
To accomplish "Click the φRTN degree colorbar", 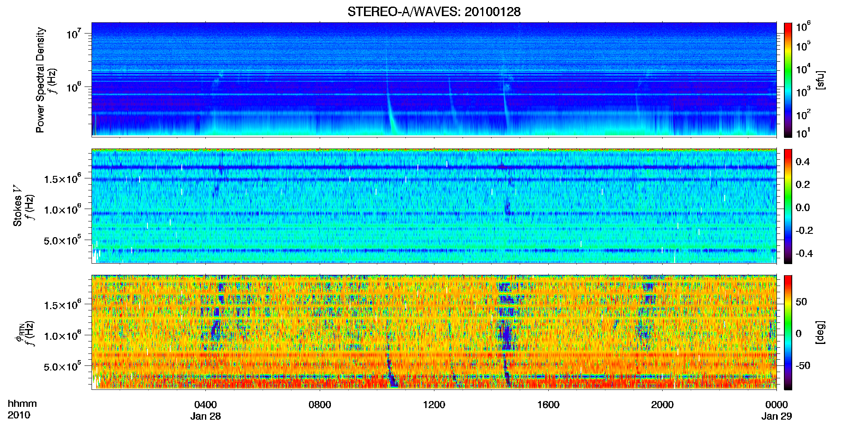I will [788, 332].
